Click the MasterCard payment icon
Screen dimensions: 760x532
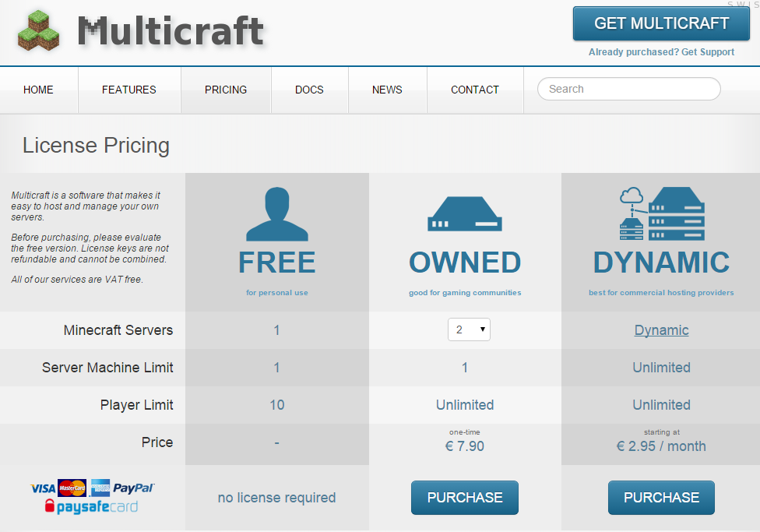(x=72, y=488)
